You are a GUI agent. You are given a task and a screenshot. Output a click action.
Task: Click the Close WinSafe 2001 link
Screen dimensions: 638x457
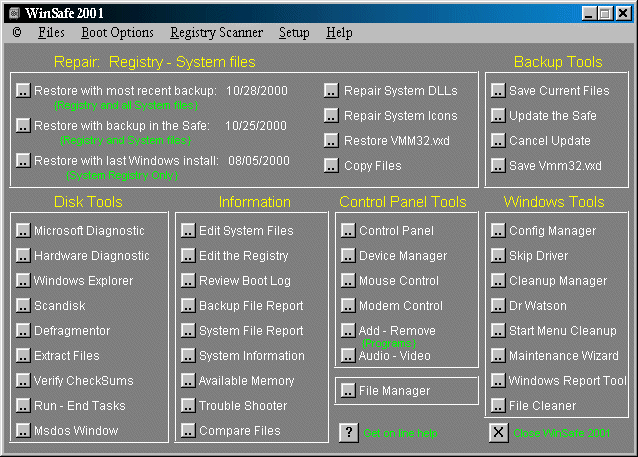(562, 433)
